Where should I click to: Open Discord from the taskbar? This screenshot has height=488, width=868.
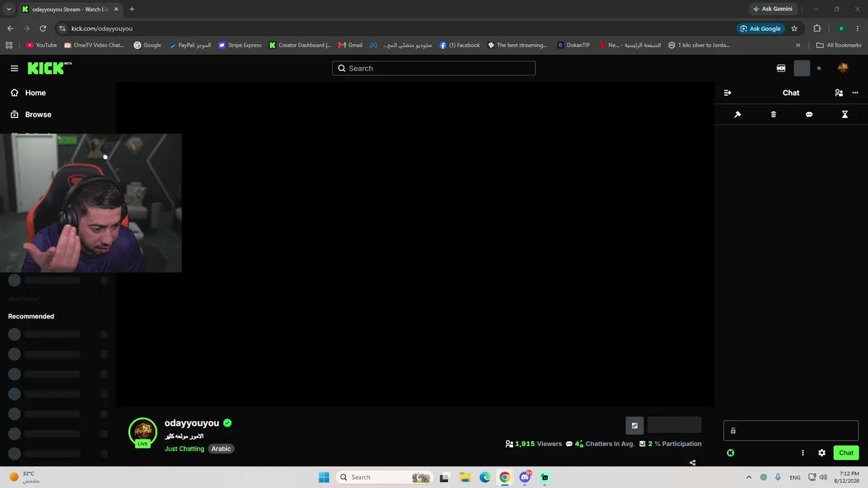pyautogui.click(x=524, y=477)
